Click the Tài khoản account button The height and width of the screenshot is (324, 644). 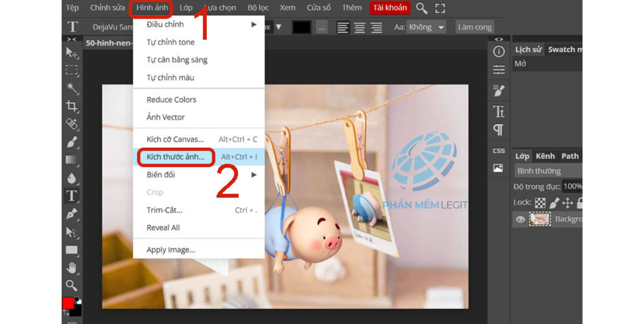[x=390, y=8]
